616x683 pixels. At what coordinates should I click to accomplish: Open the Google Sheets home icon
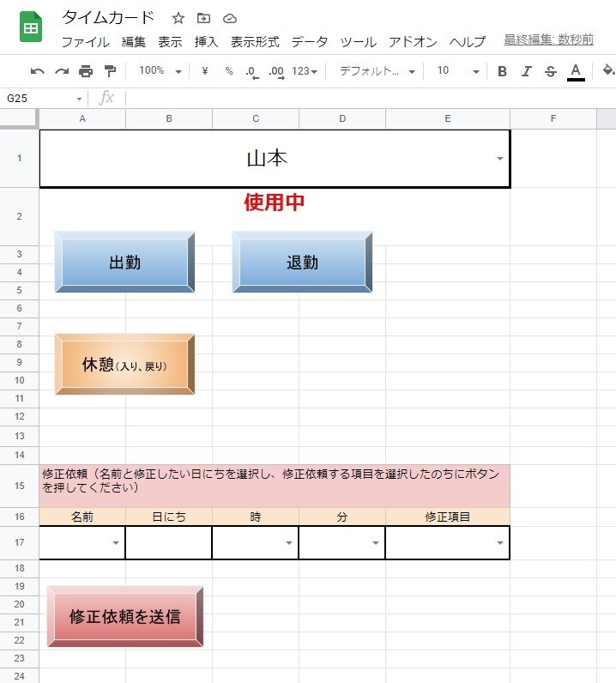(31, 27)
